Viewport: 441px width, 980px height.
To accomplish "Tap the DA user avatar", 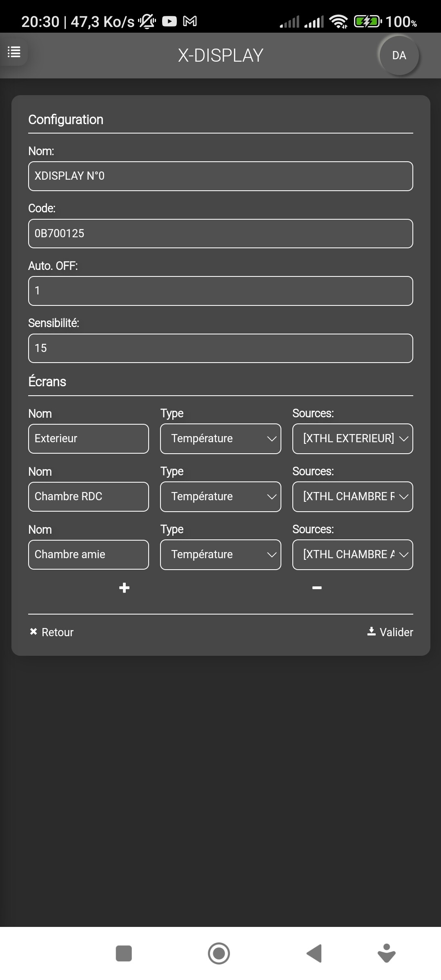I will [x=399, y=56].
